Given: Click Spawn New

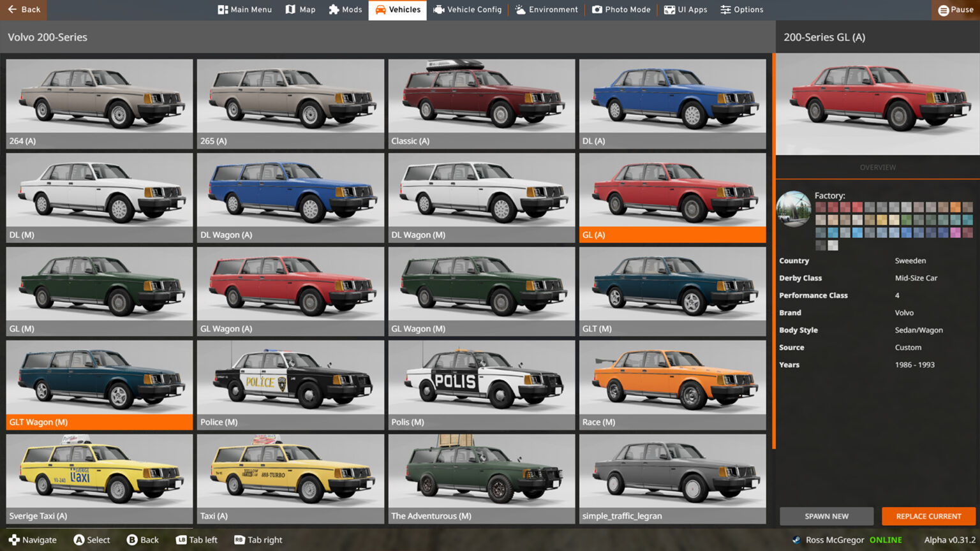Looking at the screenshot, I should pos(826,516).
